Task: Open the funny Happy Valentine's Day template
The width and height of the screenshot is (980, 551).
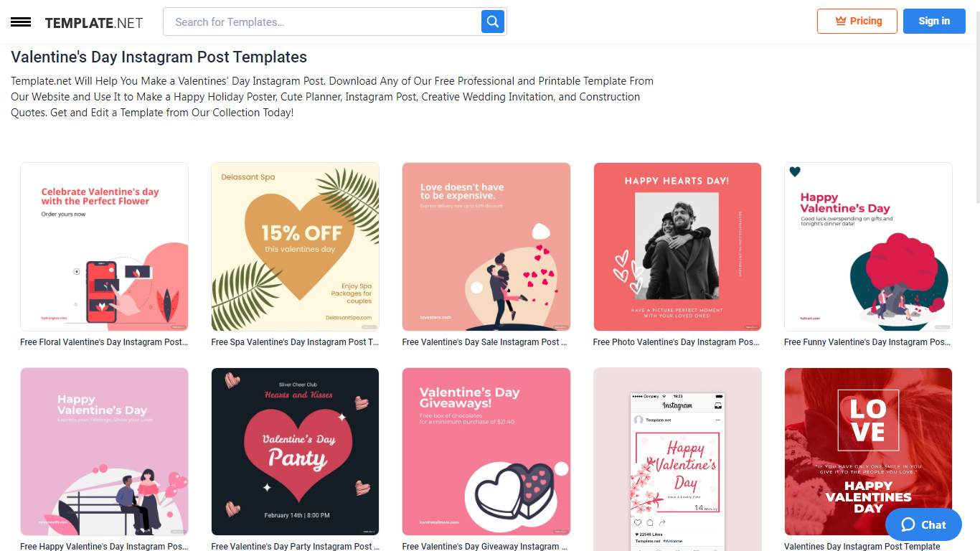Action: [868, 247]
